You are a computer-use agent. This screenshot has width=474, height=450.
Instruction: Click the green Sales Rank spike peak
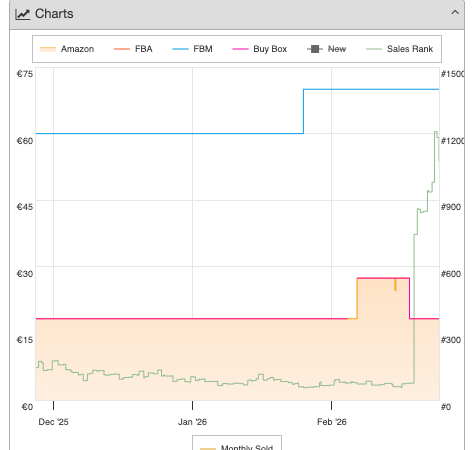(436, 132)
